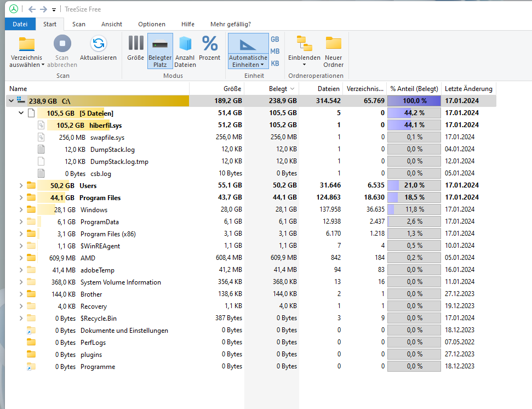Click the TreeSize app logo icon
This screenshot has height=409, width=532.
[14, 9]
